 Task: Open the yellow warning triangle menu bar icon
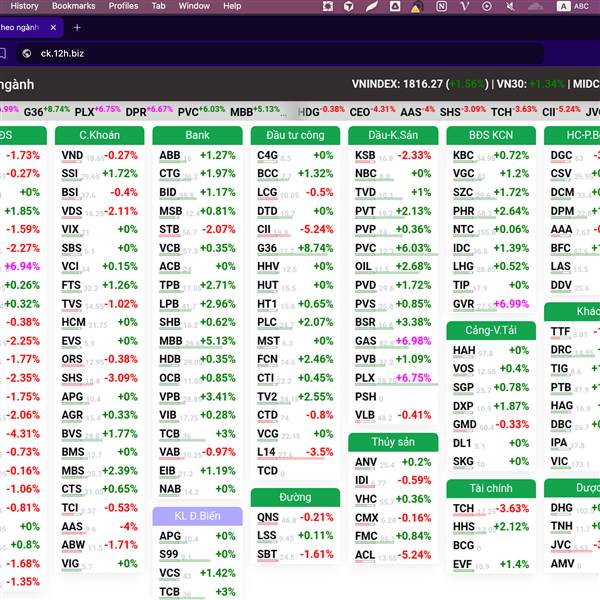[x=416, y=7]
